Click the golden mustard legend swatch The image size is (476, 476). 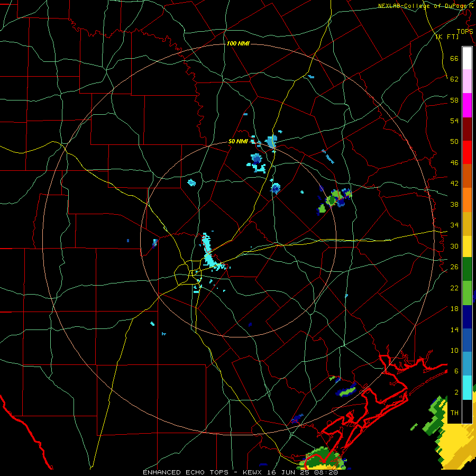tap(467, 224)
